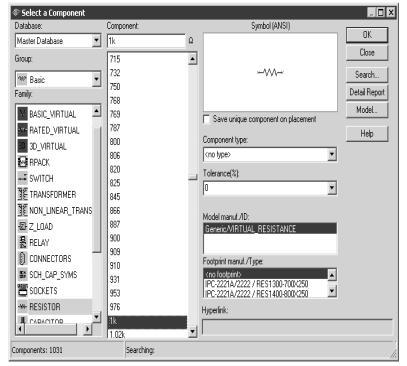Select the BASIC_VIRTUAL family icon
This screenshot has height=366, width=407.
[22, 114]
